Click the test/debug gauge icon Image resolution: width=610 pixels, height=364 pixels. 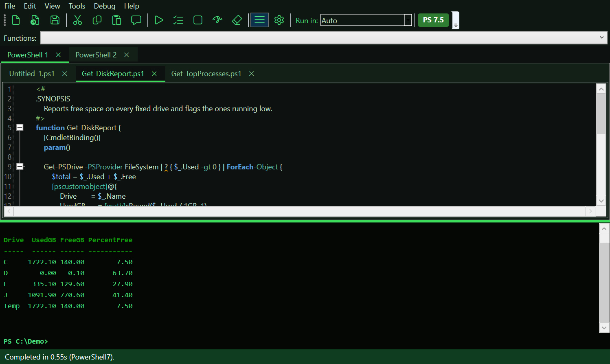tap(217, 20)
